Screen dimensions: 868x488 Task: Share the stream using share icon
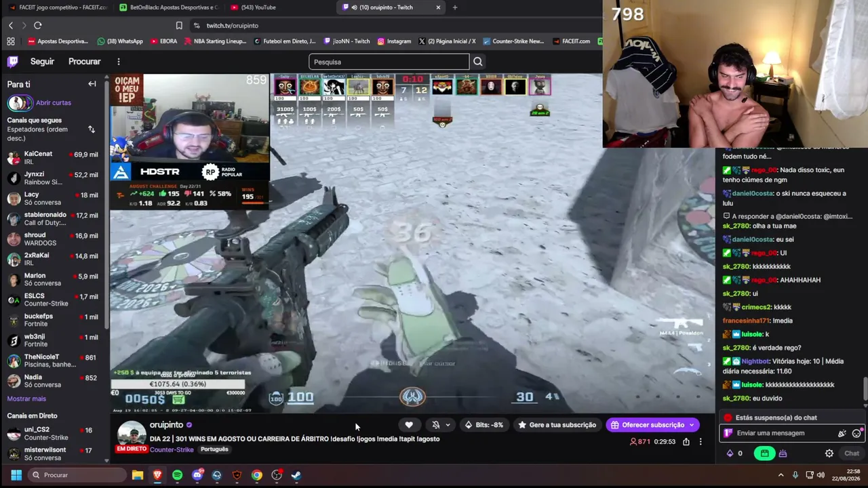[x=686, y=442]
